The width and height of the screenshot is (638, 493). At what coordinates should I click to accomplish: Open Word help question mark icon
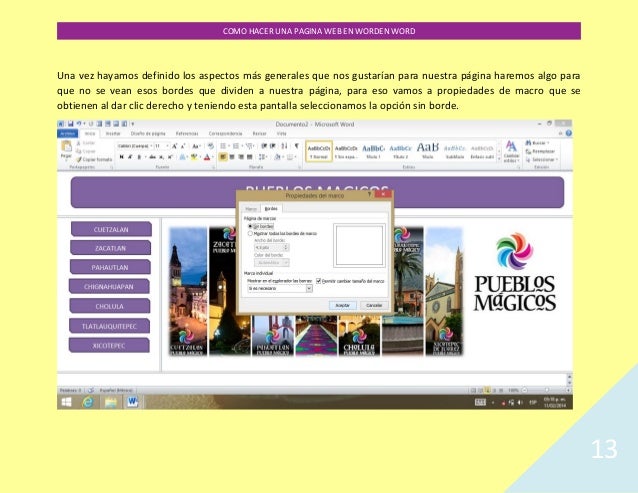568,133
